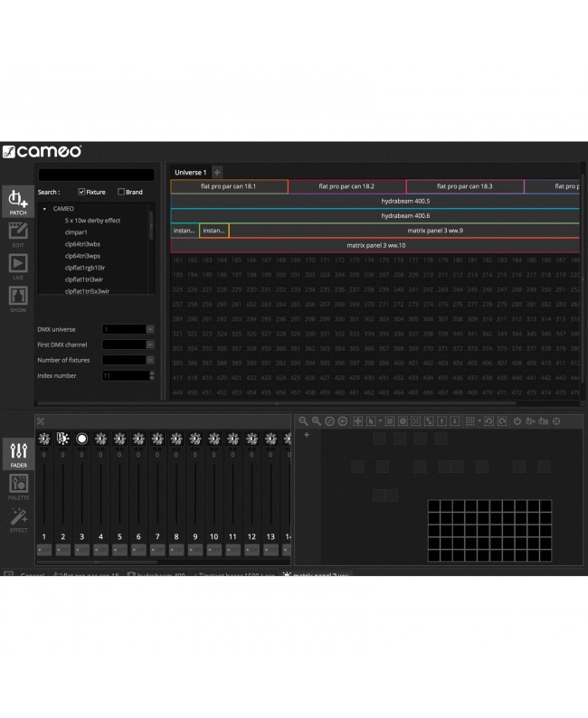Image resolution: width=588 pixels, height=718 pixels.
Task: Click the rotate clockwise icon
Action: pos(502,421)
